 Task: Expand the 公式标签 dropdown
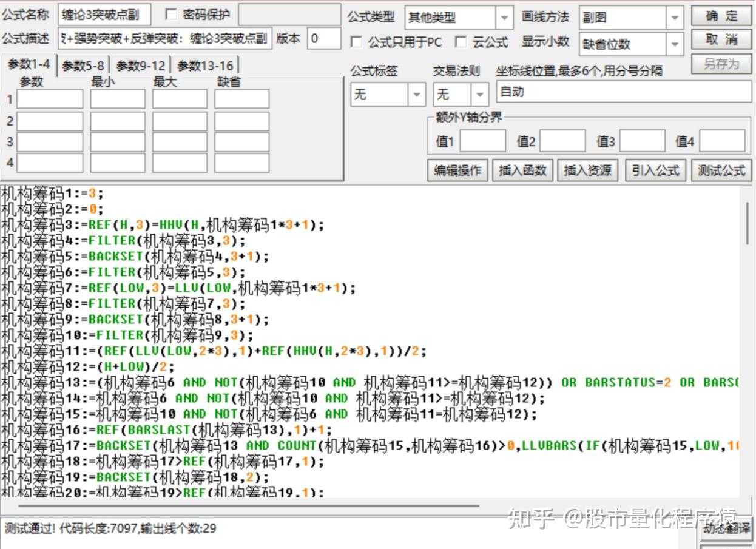416,95
